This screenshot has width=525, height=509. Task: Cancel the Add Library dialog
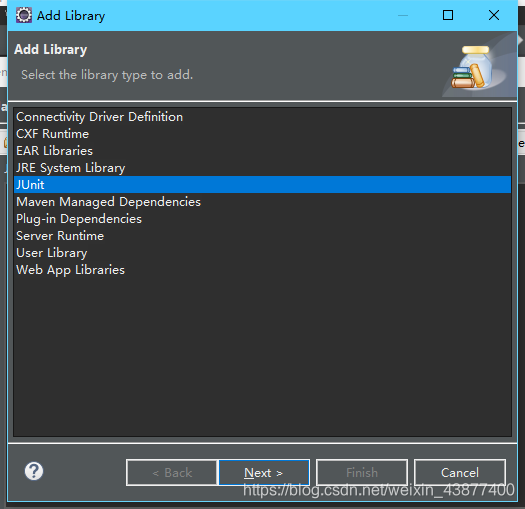tap(460, 472)
